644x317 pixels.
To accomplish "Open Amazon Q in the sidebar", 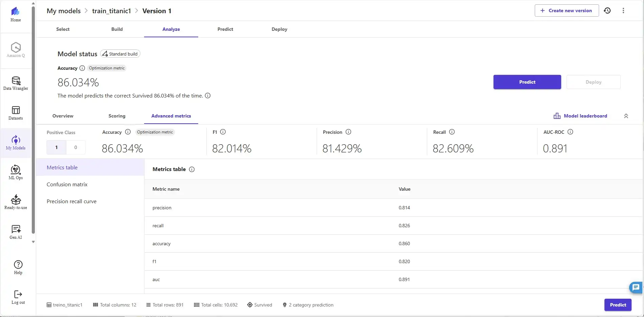I will click(16, 50).
